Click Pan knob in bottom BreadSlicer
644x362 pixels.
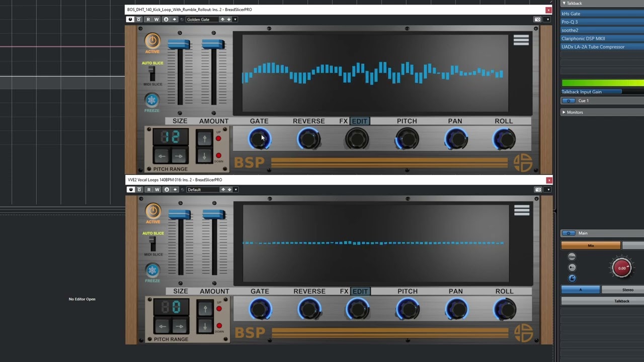tap(456, 309)
